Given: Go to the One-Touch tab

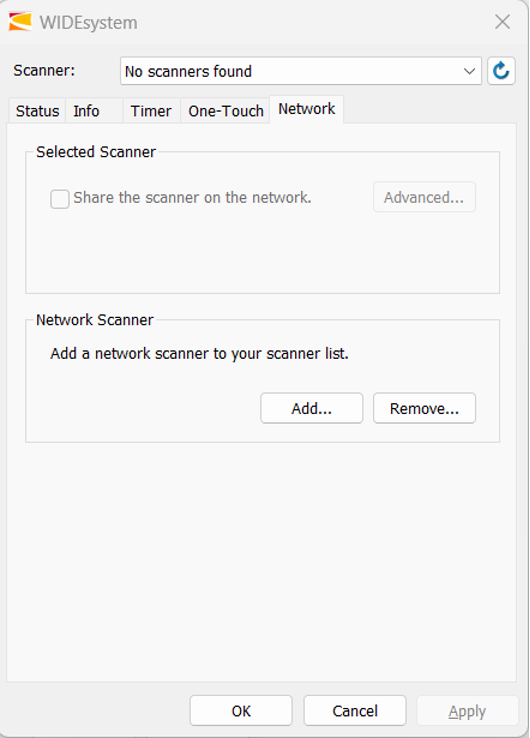Looking at the screenshot, I should 225,111.
